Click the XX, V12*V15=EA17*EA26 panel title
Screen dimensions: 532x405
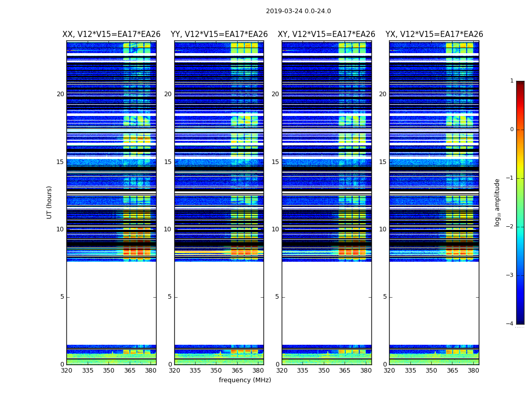click(111, 34)
